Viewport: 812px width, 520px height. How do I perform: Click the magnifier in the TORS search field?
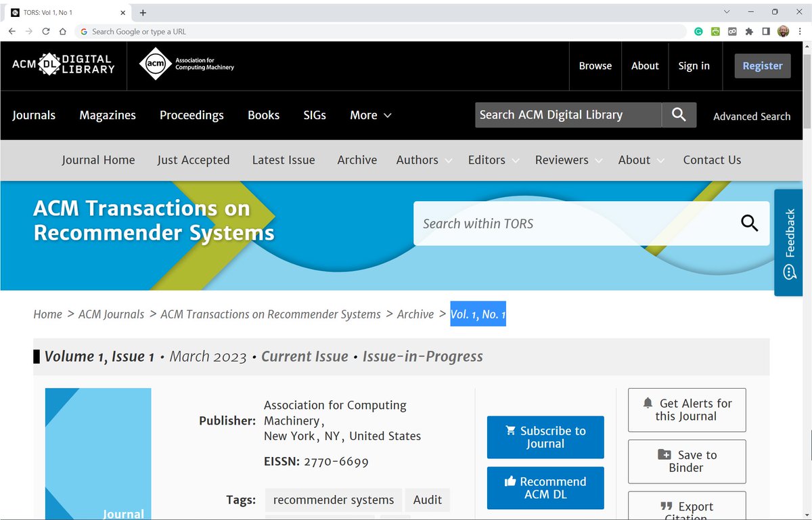(x=749, y=223)
